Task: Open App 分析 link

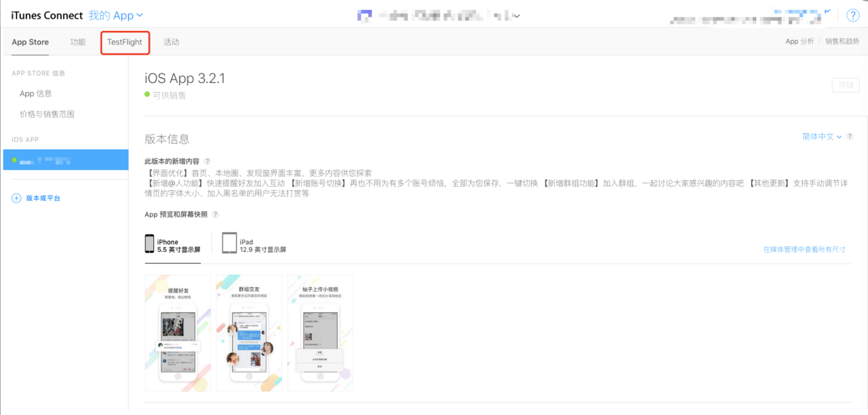Action: point(800,41)
